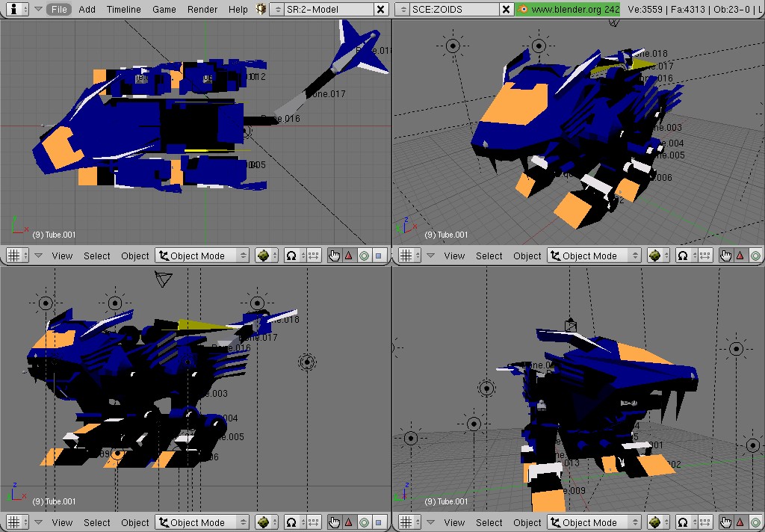Toggle translate manipulator triangle in bottom-right viewport

740,523
